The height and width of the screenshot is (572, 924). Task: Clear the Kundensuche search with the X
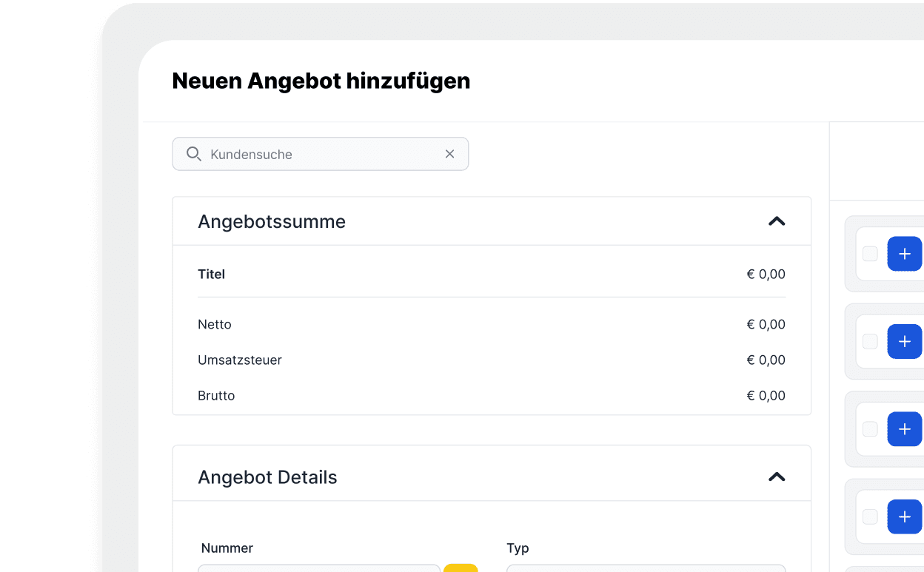click(449, 154)
